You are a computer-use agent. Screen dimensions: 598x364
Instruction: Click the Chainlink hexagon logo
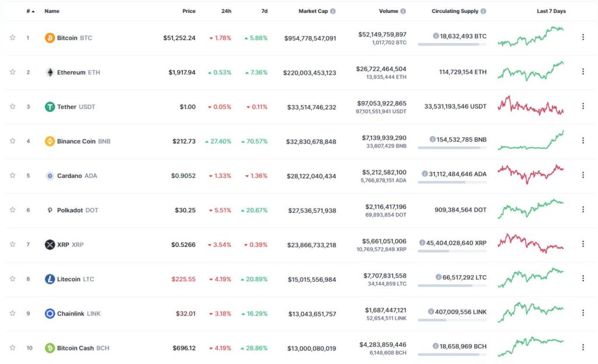[x=50, y=313]
